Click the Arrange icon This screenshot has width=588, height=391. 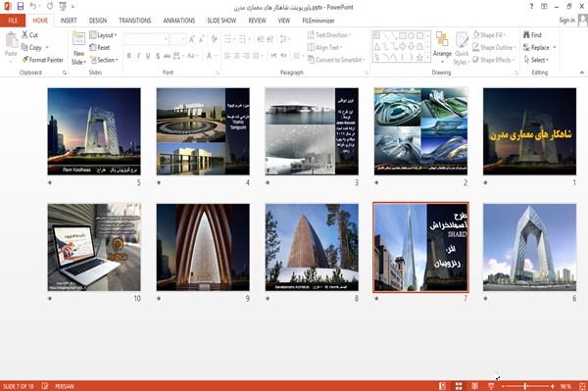(x=442, y=40)
